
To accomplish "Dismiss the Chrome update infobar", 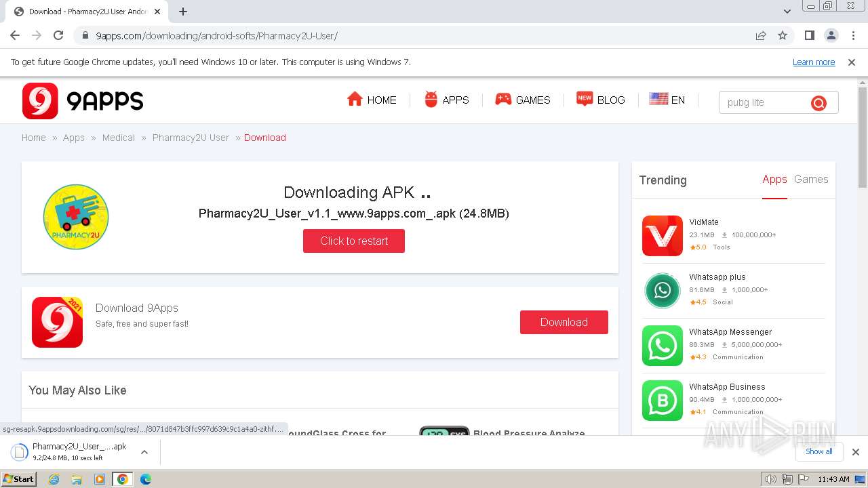I will [852, 62].
